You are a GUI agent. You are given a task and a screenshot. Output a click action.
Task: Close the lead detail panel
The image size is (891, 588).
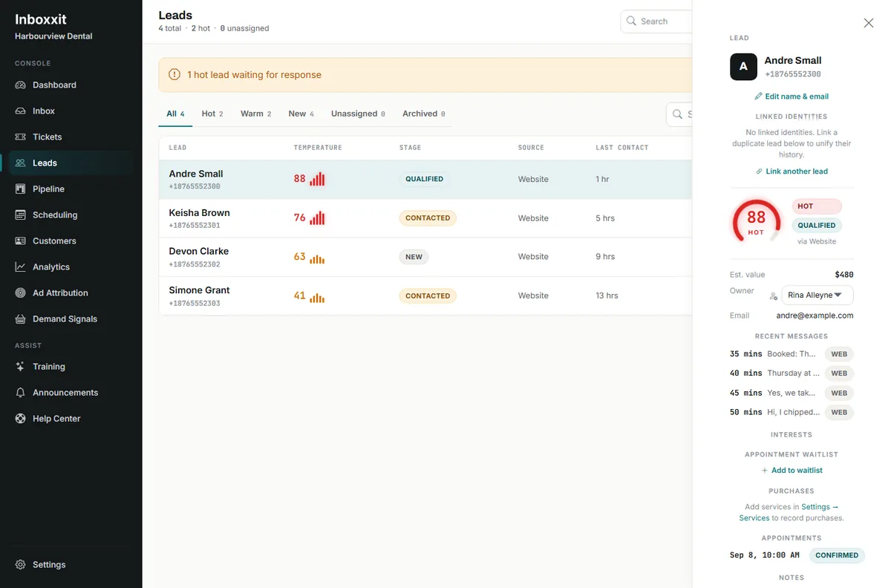point(869,23)
